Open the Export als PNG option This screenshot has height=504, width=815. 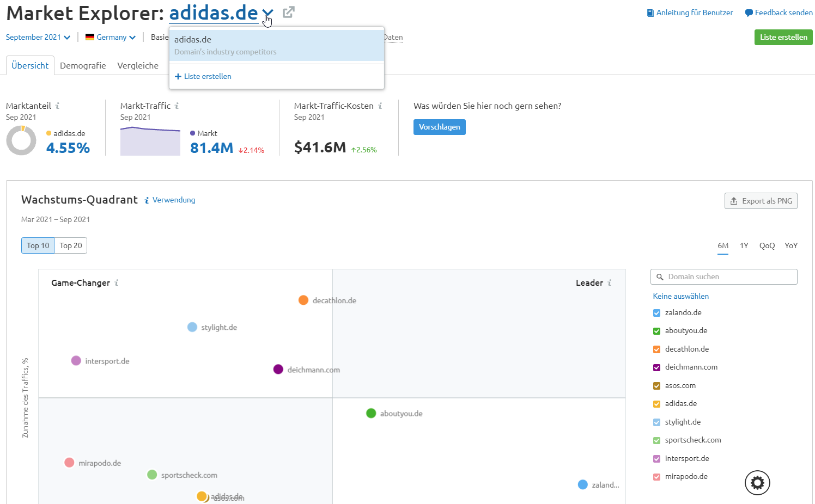point(761,200)
